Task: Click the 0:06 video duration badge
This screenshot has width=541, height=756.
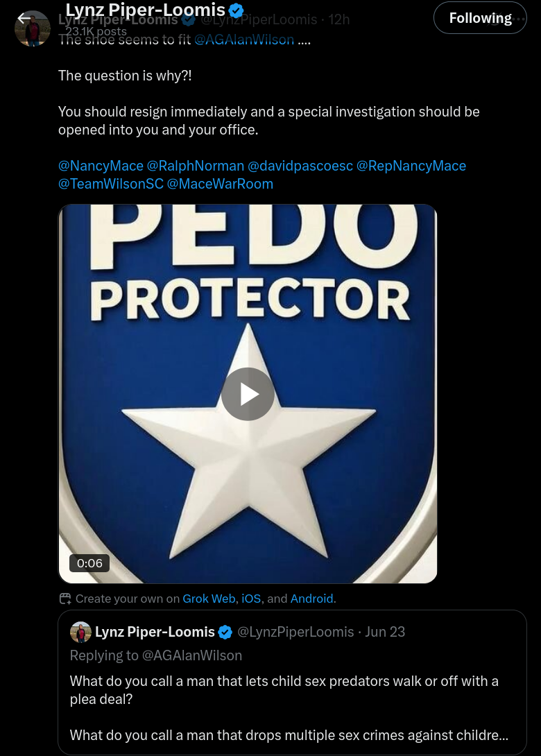Action: click(x=89, y=563)
